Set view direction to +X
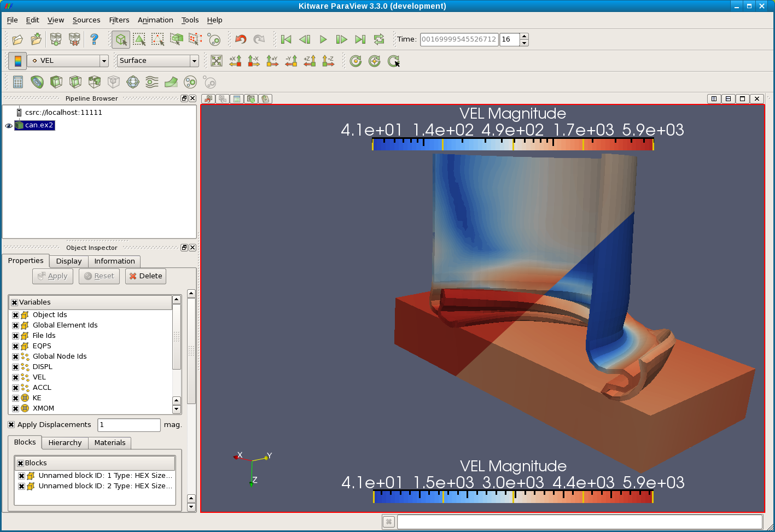Image resolution: width=775 pixels, height=532 pixels. (235, 61)
